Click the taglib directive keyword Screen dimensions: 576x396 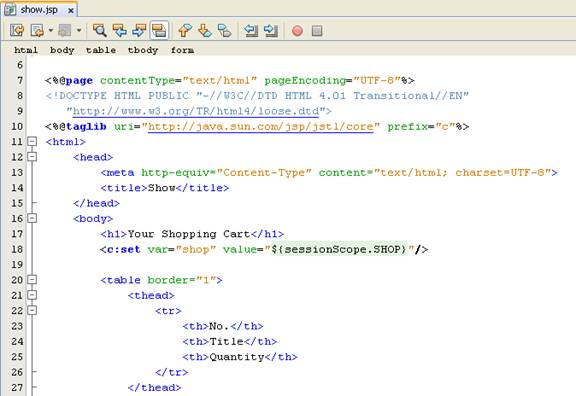(86, 127)
